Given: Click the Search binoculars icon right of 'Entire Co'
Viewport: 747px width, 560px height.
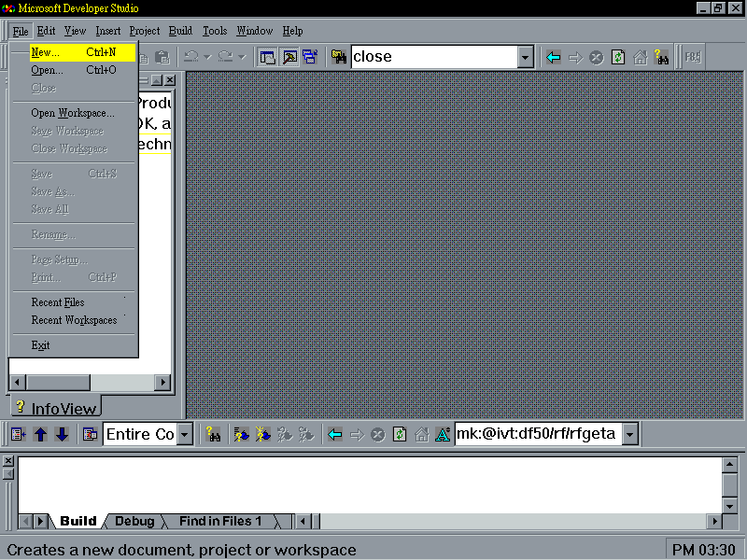Looking at the screenshot, I should click(213, 434).
